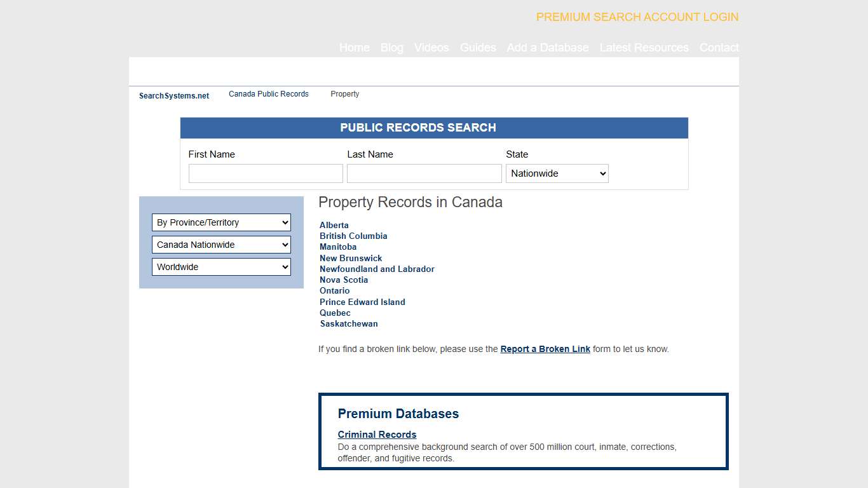The width and height of the screenshot is (868, 488).
Task: Navigate to the Contact page
Action: point(719,48)
